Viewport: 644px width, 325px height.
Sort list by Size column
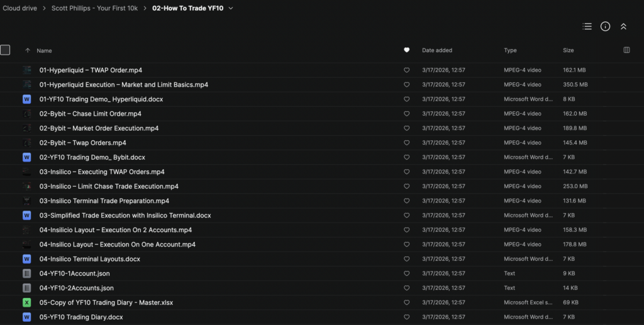(x=569, y=50)
